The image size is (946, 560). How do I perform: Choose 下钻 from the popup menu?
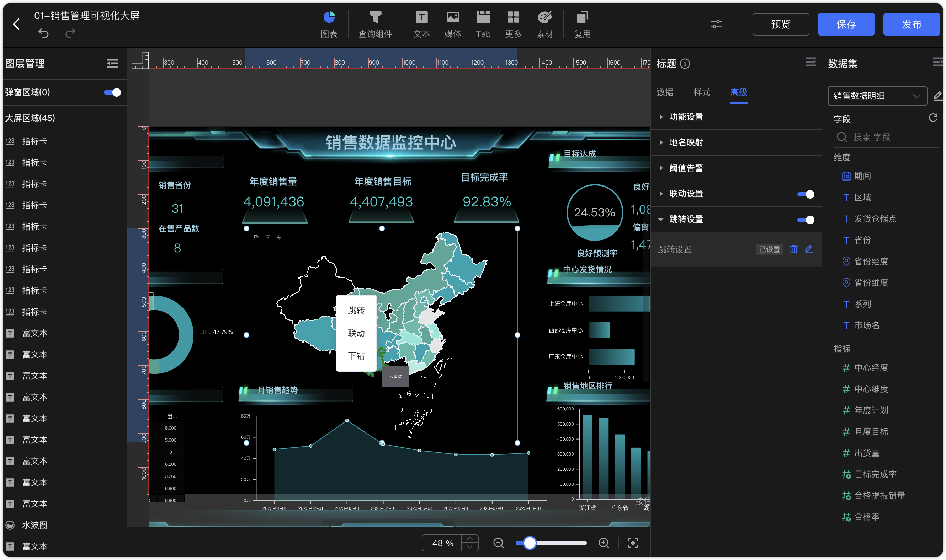pos(356,356)
